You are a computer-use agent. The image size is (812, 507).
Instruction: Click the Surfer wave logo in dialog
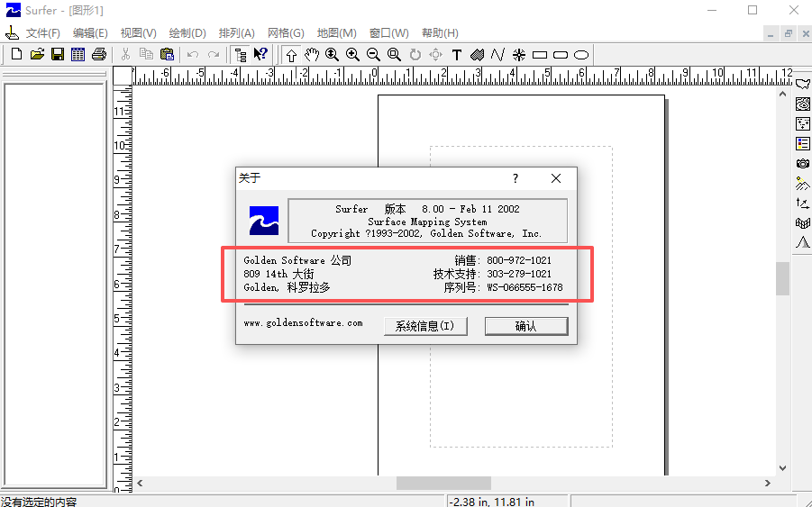(x=264, y=221)
